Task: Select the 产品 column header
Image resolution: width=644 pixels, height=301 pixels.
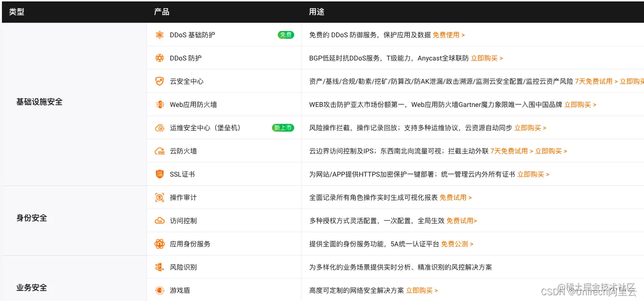Action: pos(161,12)
